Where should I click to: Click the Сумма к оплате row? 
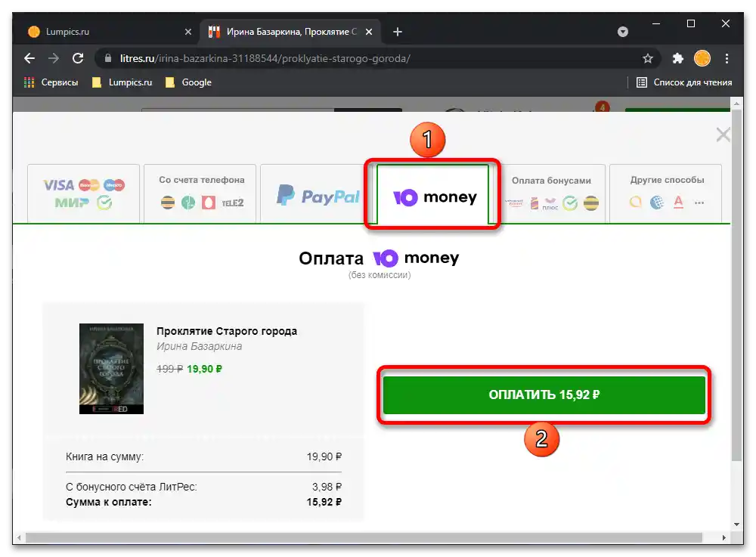203,502
